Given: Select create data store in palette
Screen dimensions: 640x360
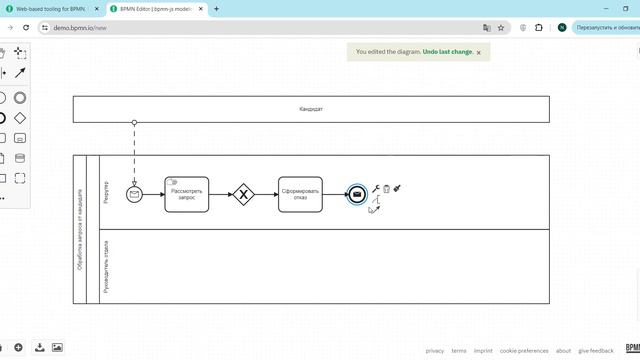Looking at the screenshot, I should 20,158.
